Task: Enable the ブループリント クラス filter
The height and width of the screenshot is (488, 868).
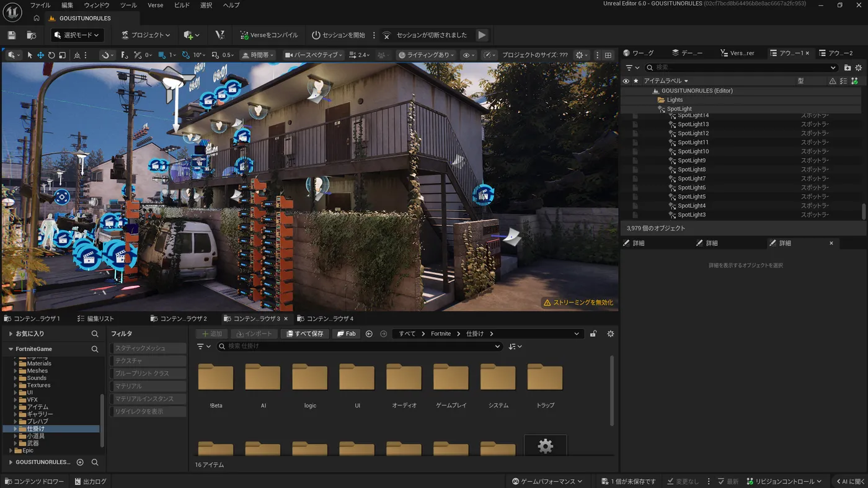Action: pos(148,373)
